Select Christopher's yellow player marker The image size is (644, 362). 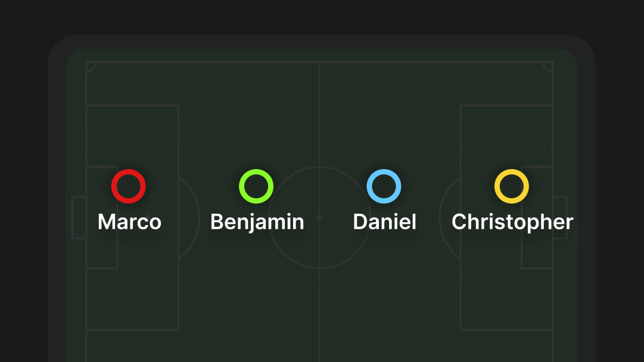pyautogui.click(x=512, y=186)
